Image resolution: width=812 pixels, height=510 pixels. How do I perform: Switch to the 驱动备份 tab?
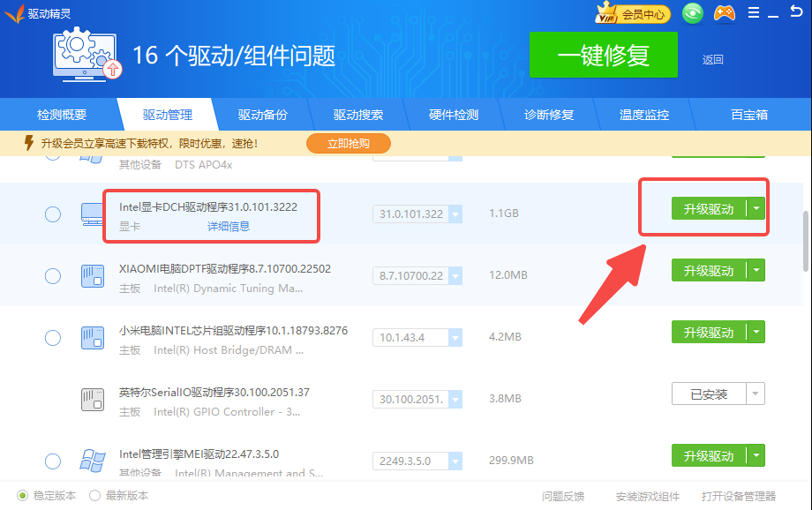click(x=262, y=115)
